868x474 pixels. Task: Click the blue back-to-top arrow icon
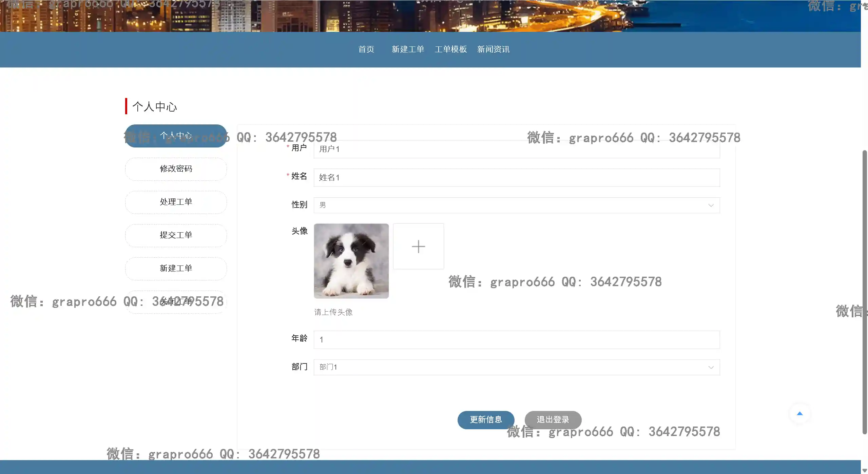(799, 414)
